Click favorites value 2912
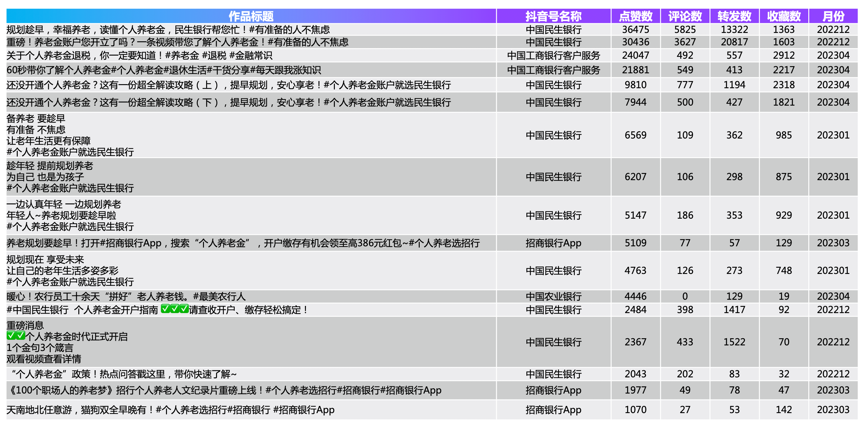 [784, 55]
